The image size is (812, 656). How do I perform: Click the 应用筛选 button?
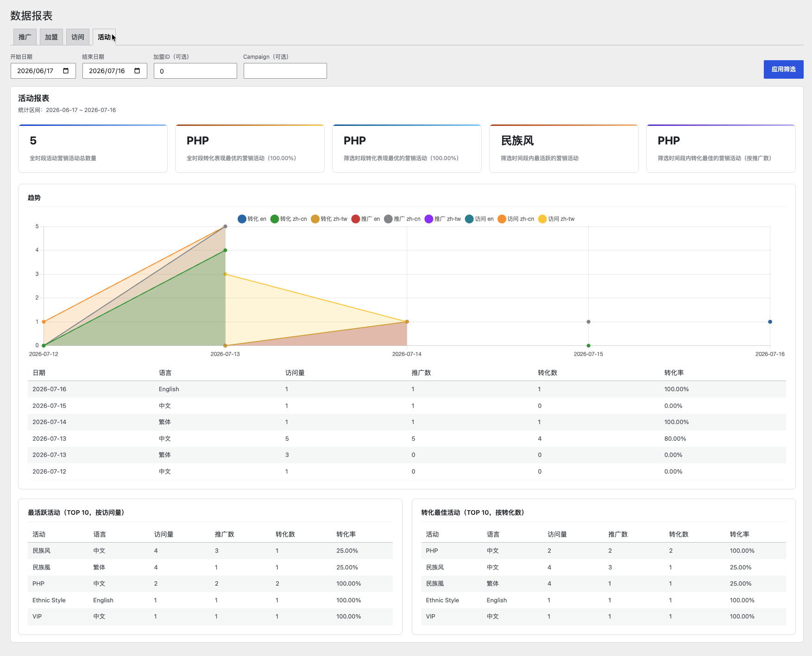tap(783, 69)
